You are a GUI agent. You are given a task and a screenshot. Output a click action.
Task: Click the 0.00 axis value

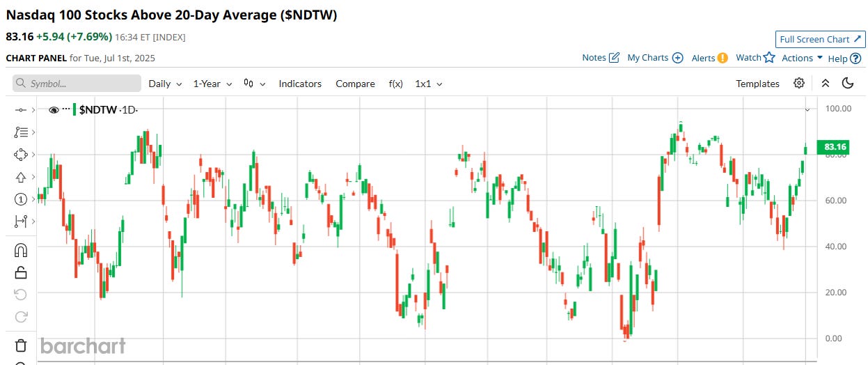pyautogui.click(x=835, y=339)
